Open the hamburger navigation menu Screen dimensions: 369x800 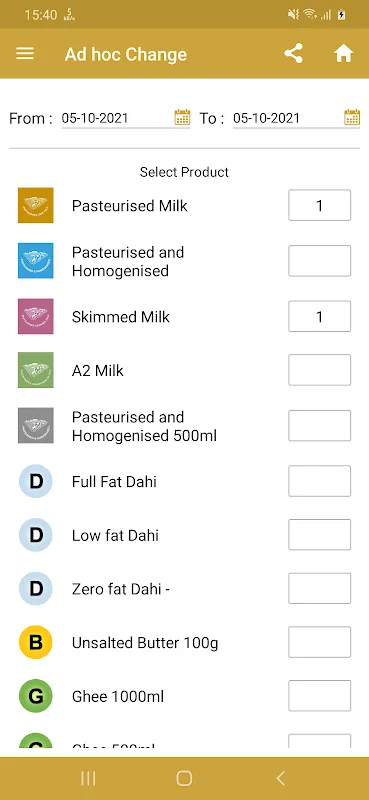(24, 54)
